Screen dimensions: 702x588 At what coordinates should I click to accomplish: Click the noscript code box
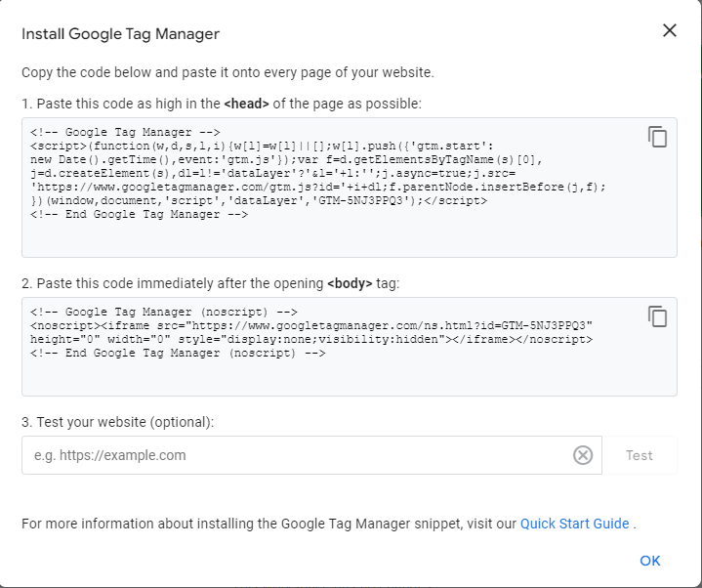(x=350, y=347)
